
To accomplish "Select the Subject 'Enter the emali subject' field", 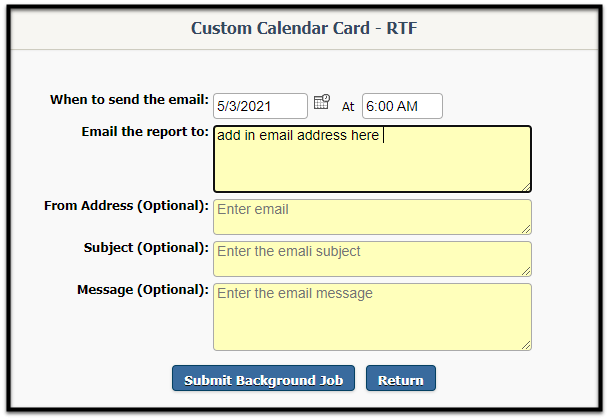I will click(x=372, y=259).
